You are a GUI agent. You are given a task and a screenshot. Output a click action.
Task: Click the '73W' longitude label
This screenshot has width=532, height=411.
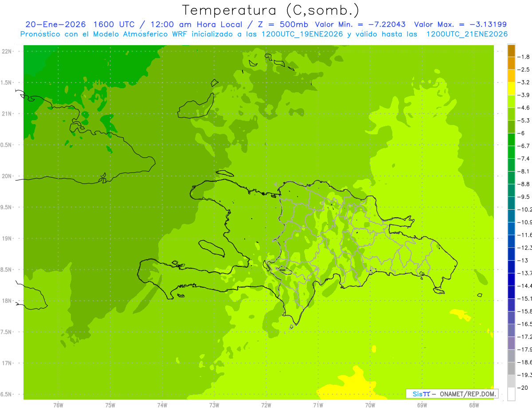214,405
